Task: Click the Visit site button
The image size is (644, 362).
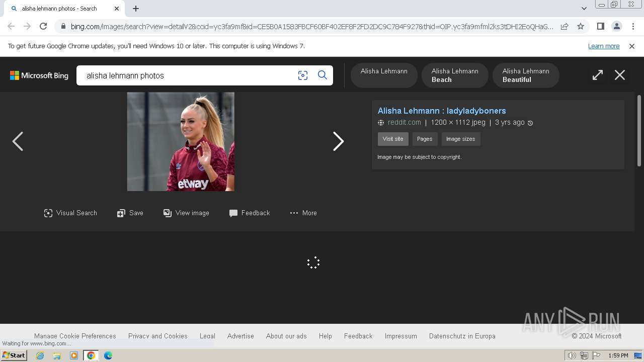Action: pos(393,139)
